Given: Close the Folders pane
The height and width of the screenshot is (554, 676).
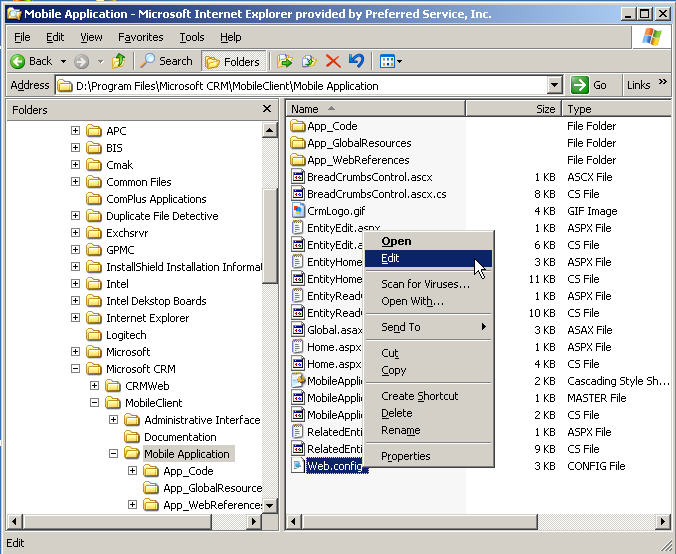Looking at the screenshot, I should pos(267,109).
